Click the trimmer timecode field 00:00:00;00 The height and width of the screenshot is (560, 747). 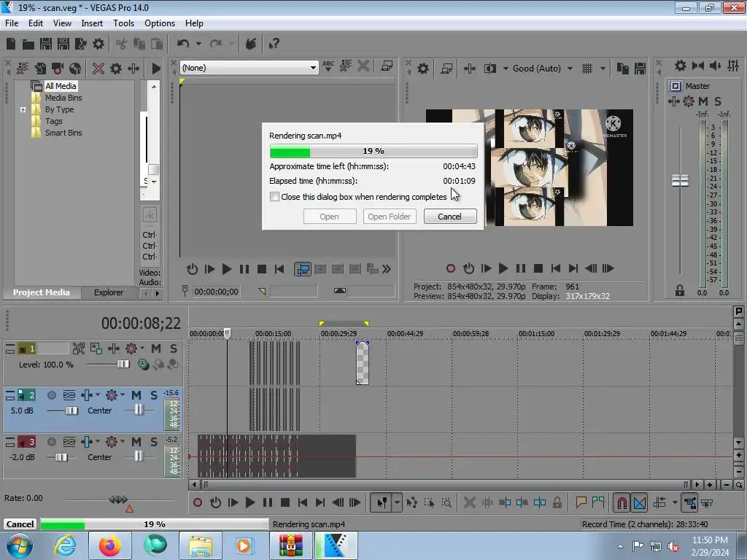click(216, 292)
